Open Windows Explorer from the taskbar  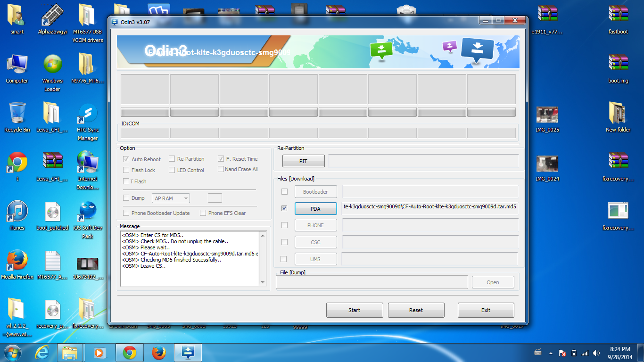(70, 352)
